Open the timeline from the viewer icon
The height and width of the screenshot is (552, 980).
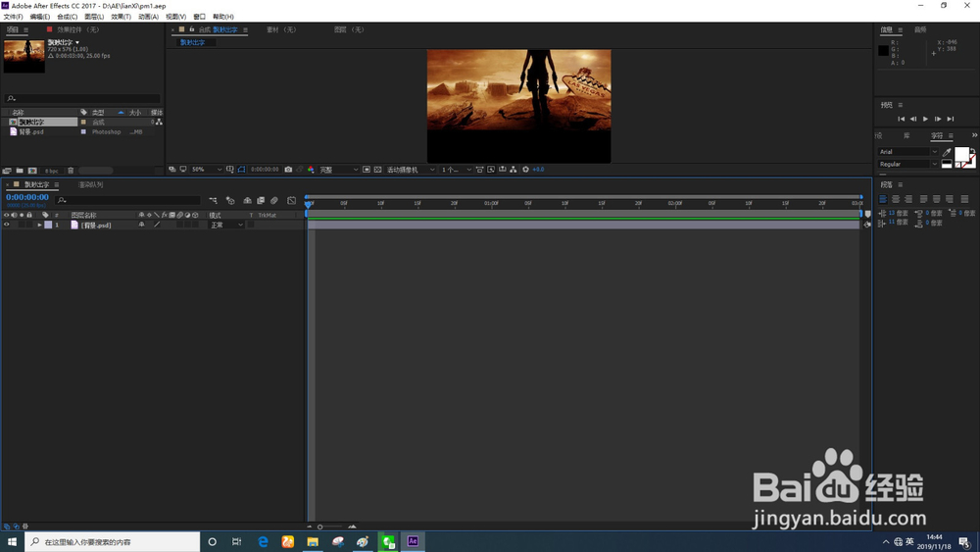(x=503, y=170)
